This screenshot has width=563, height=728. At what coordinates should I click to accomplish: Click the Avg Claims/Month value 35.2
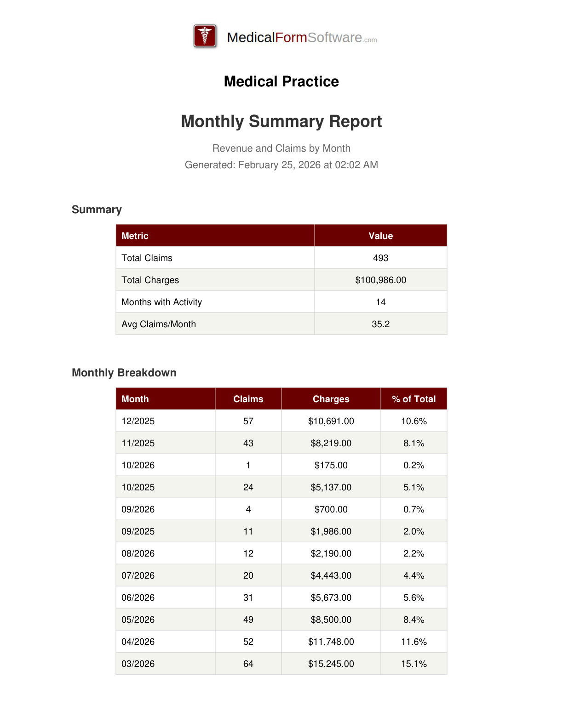pos(380,324)
